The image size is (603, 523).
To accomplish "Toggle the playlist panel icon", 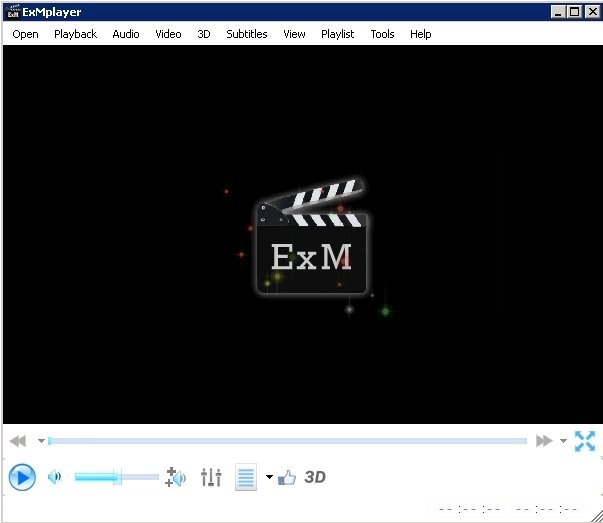I will tap(245, 477).
